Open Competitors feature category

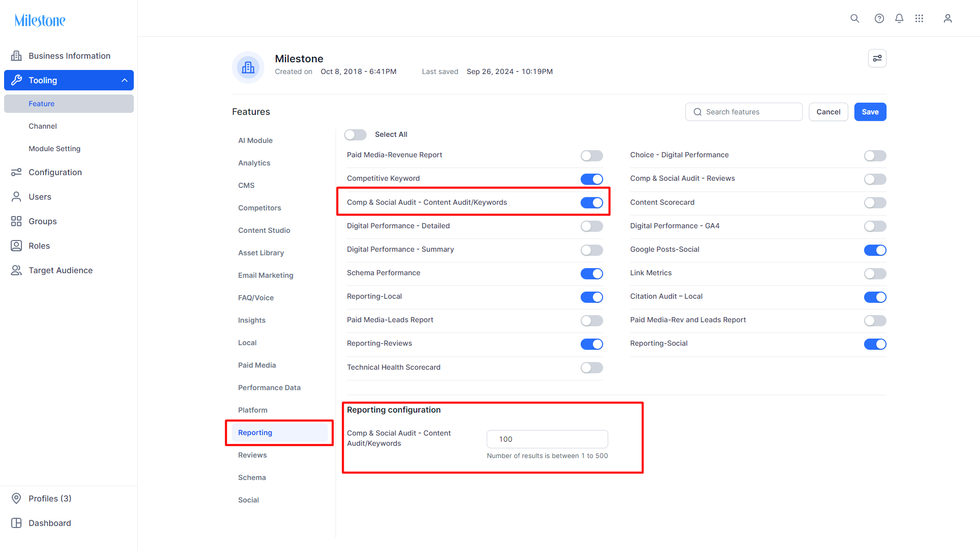point(279,208)
